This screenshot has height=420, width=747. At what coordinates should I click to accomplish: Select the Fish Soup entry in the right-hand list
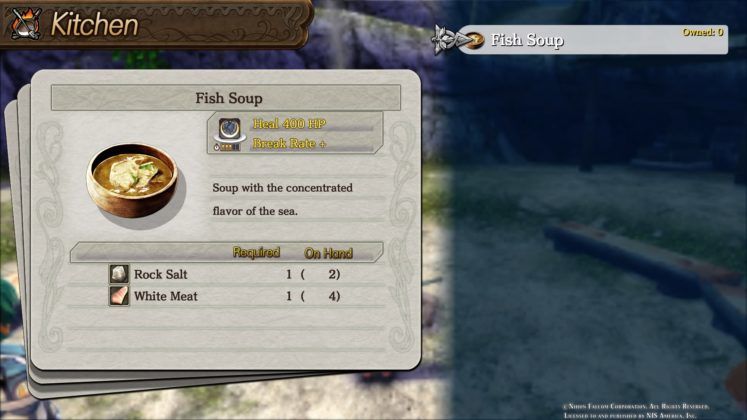[592, 40]
